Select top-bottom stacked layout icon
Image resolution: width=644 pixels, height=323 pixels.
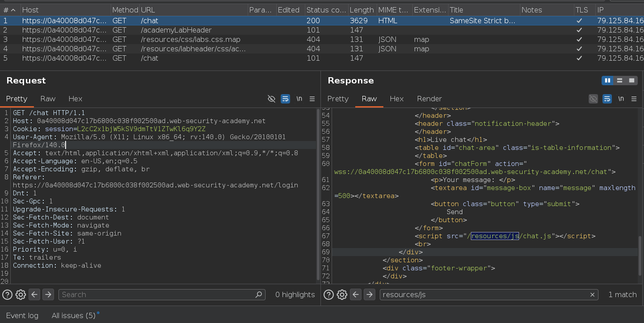coord(619,81)
